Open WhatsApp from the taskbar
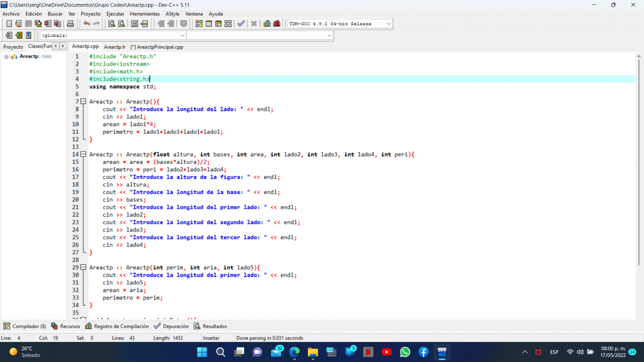Viewport: 644px width, 362px height. tap(405, 352)
